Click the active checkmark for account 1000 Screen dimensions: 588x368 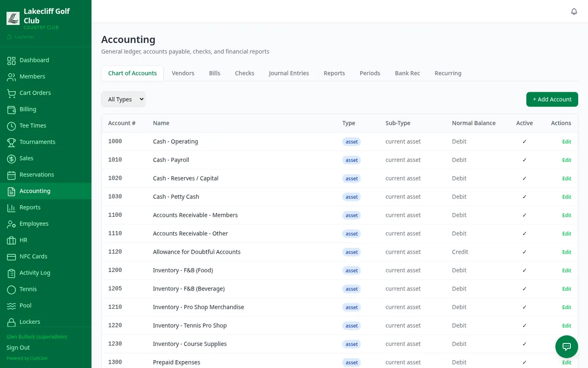pos(524,141)
